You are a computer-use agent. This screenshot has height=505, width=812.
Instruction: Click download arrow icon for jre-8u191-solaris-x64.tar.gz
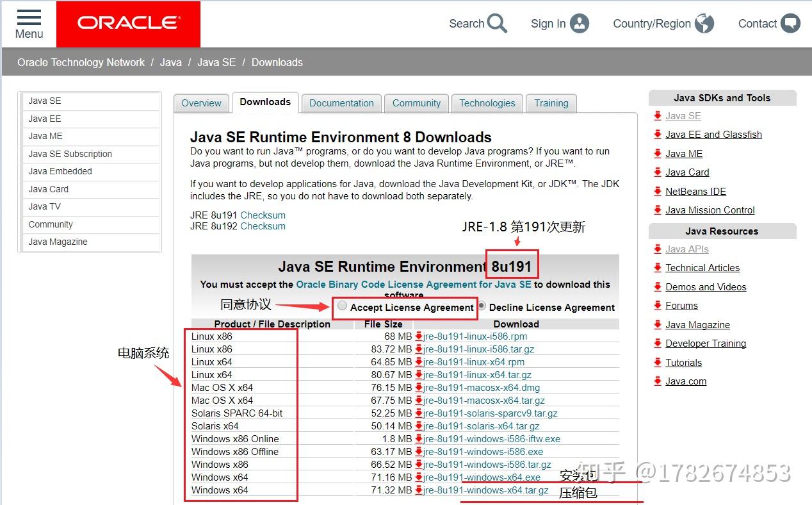tap(419, 426)
